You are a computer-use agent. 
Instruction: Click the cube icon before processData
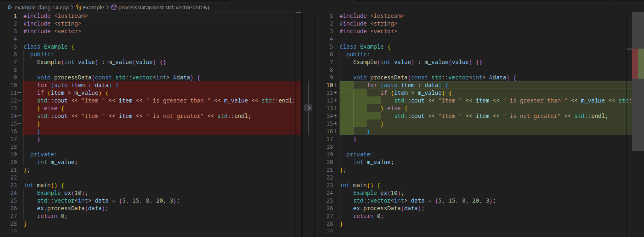(x=114, y=7)
